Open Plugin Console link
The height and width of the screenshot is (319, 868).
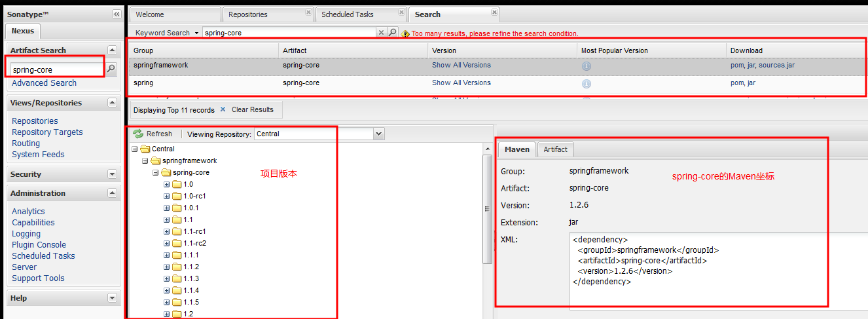pos(39,245)
